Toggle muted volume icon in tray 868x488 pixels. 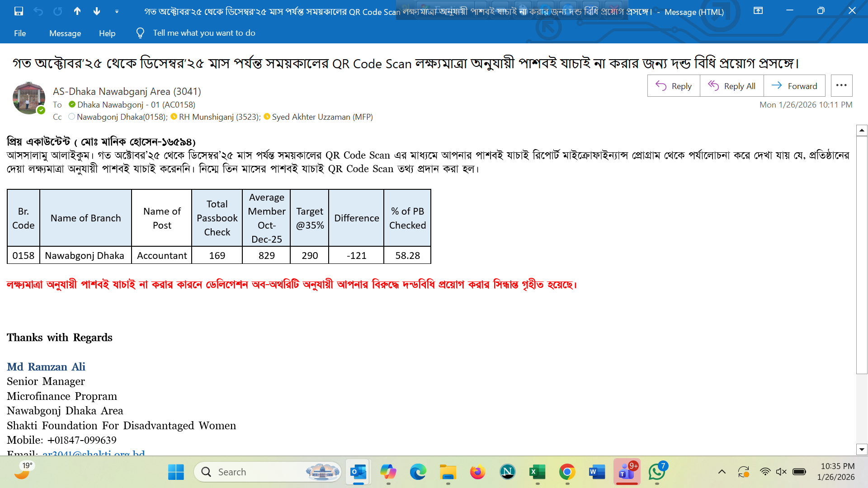click(x=781, y=472)
